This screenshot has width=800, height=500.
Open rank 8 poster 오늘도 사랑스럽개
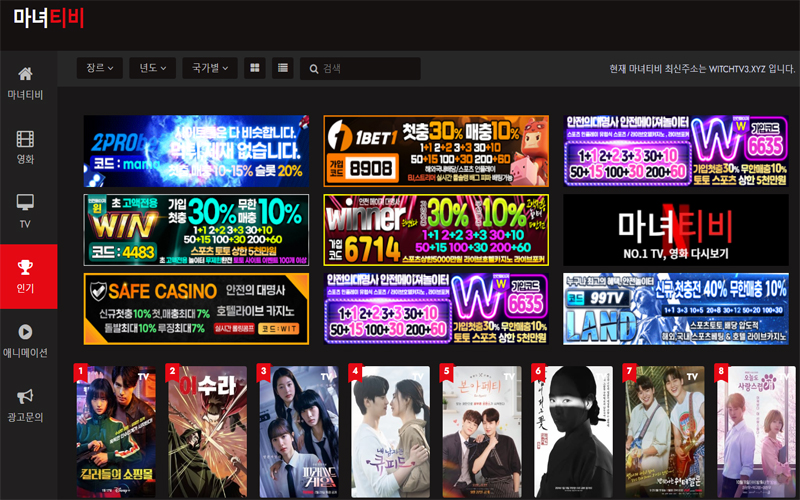click(757, 432)
